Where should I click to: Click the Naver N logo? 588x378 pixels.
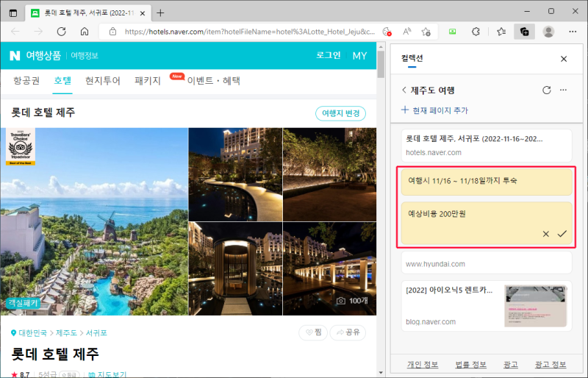(15, 56)
